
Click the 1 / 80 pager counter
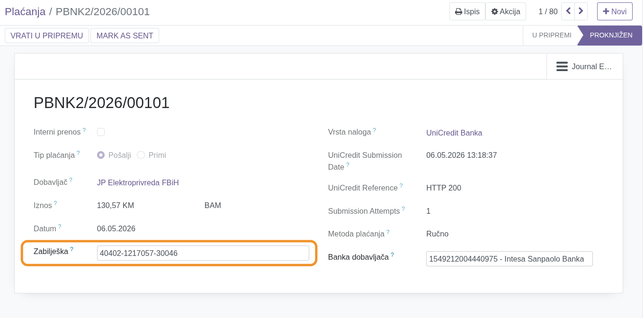coord(548,12)
